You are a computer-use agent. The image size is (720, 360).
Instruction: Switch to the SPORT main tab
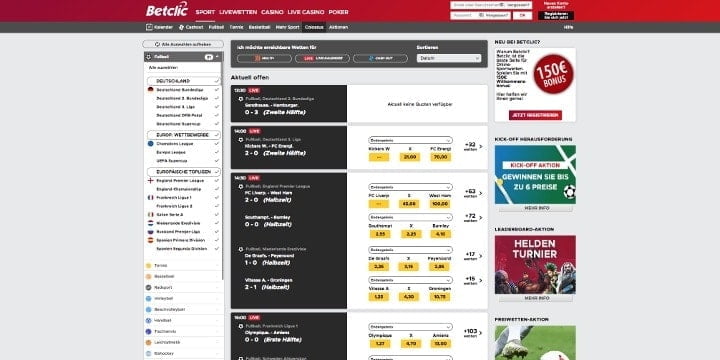point(205,12)
